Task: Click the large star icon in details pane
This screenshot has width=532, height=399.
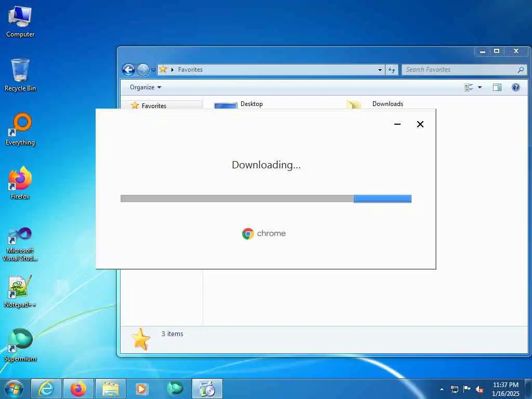Action: [x=140, y=339]
